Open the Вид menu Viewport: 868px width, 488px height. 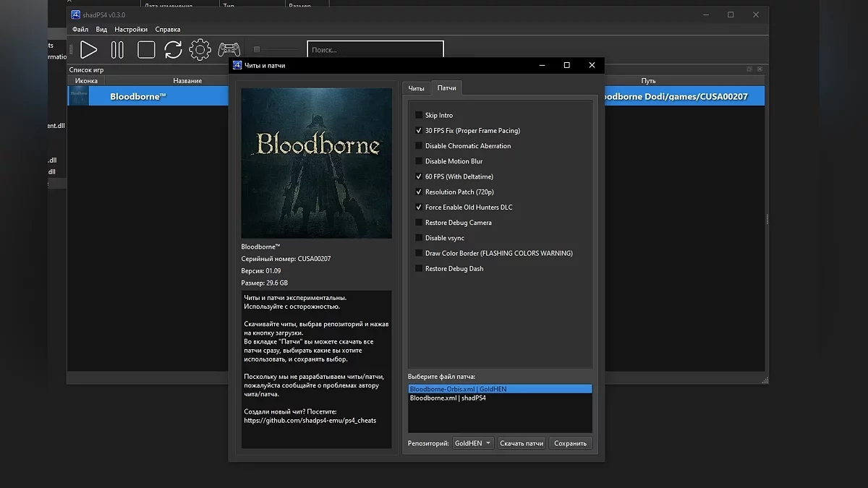pyautogui.click(x=101, y=30)
